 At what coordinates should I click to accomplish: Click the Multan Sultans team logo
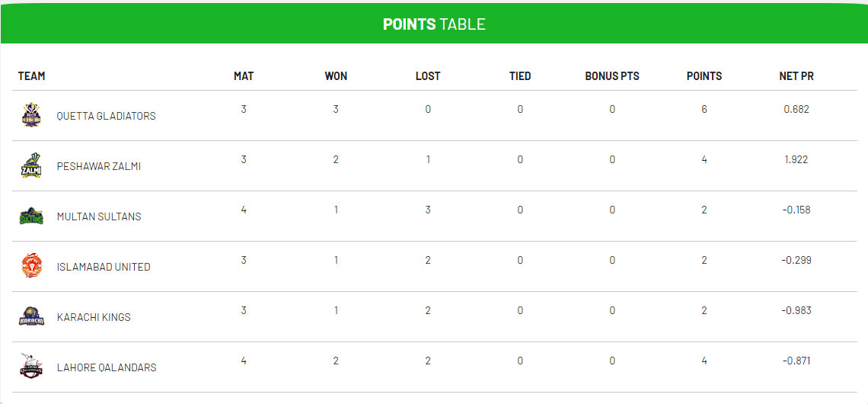(30, 216)
